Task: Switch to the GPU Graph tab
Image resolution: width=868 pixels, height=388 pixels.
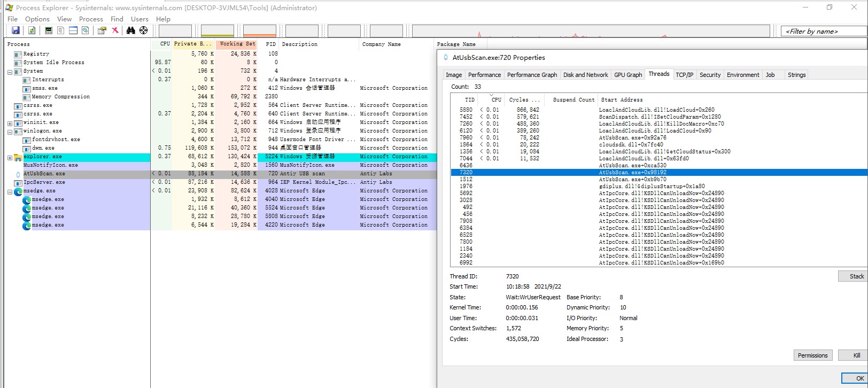Action: coord(628,75)
